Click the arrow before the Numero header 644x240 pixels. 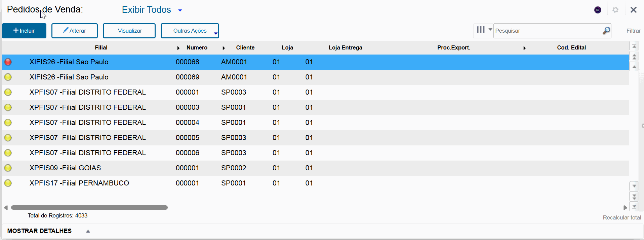[x=178, y=48]
